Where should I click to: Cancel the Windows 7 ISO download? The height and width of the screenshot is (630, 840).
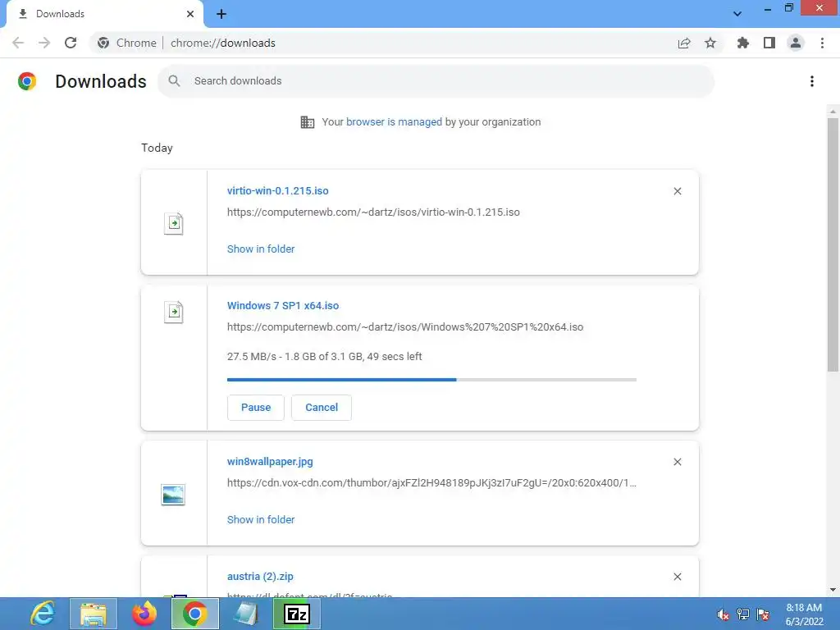[x=322, y=408]
